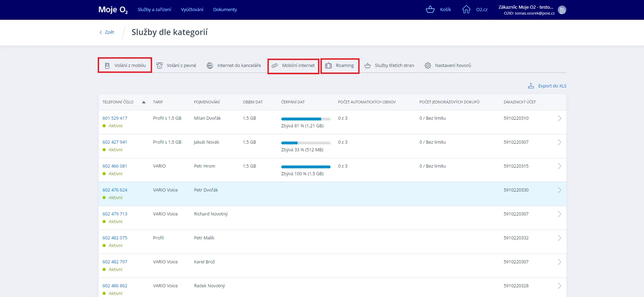Click data usage bar for Jakub Novák

306,143
